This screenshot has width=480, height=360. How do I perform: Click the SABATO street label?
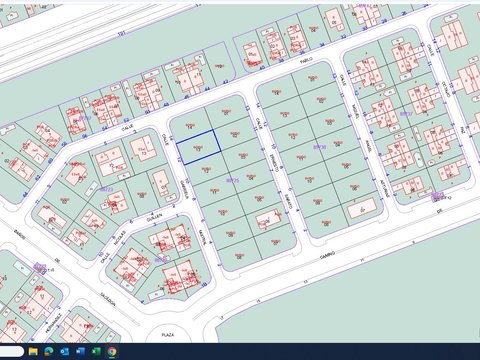coord(288,201)
